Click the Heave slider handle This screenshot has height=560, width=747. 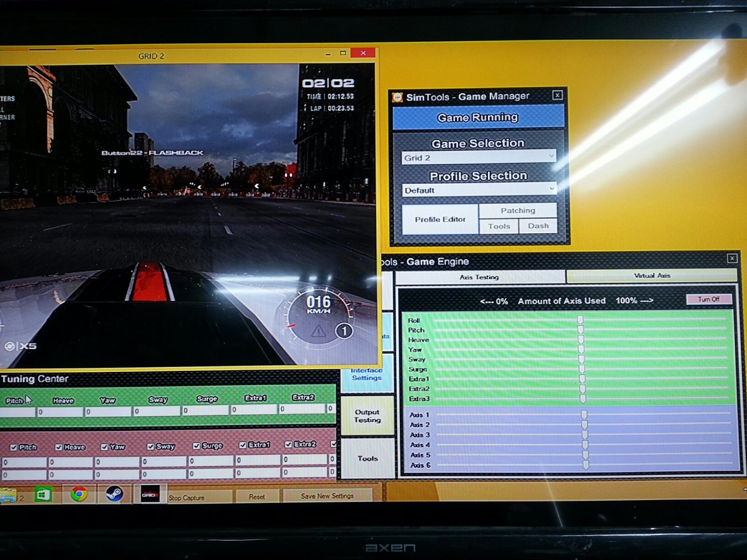581,339
